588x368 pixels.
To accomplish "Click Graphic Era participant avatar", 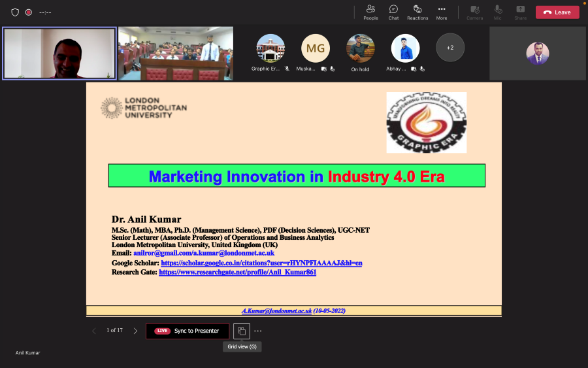I will tap(270, 48).
